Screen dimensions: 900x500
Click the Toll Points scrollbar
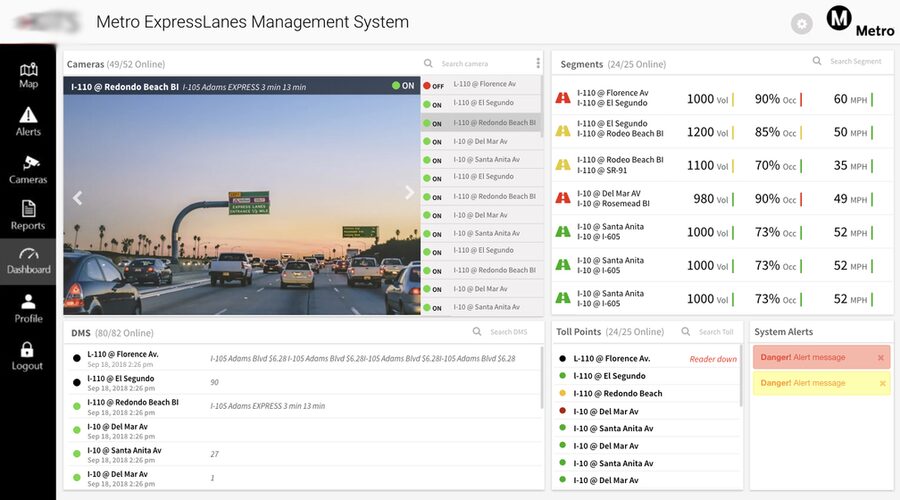740,376
